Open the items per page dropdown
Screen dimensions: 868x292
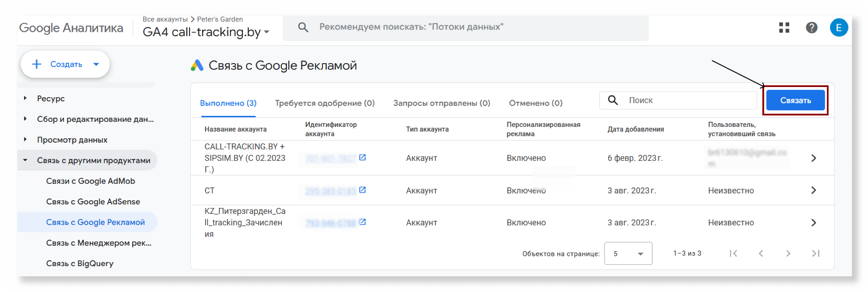[x=628, y=253]
